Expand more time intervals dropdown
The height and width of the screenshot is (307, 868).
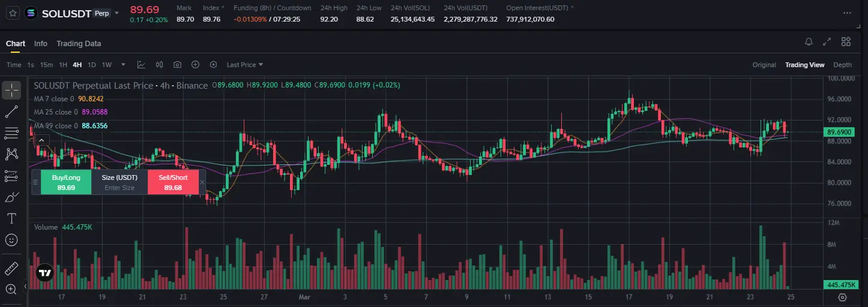pos(123,65)
